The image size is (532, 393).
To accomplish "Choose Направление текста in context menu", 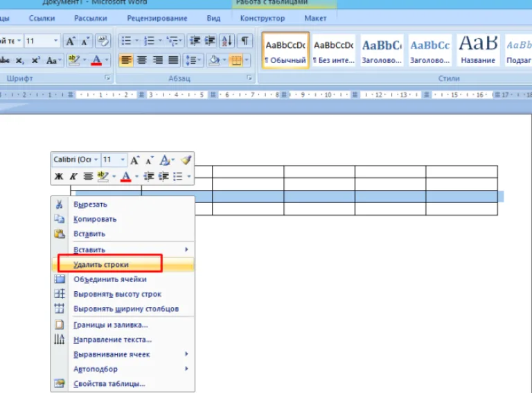I will [x=123, y=340].
